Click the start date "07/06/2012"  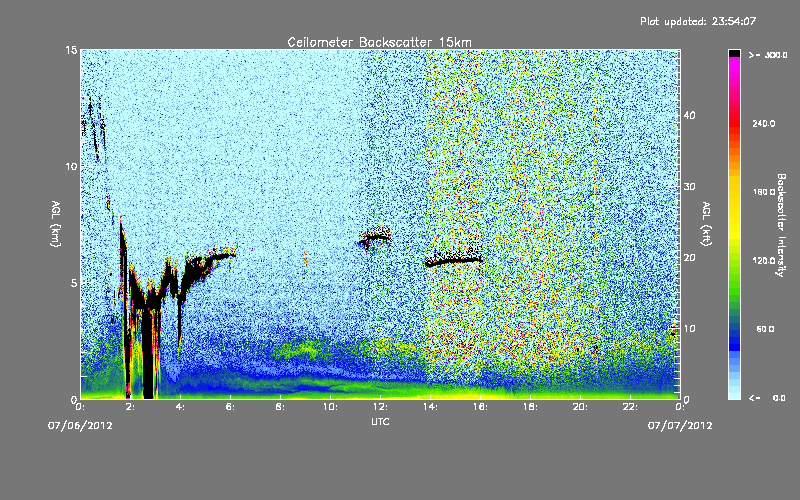(80, 426)
